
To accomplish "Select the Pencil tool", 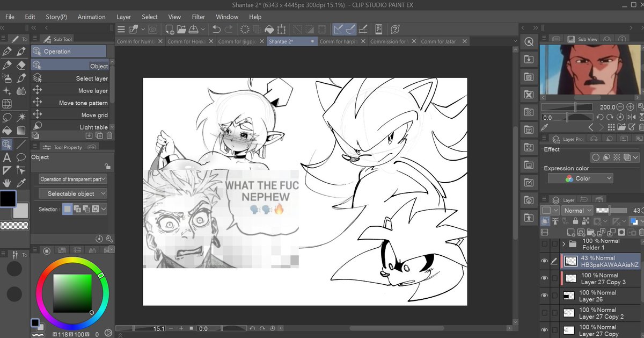I will pos(7,65).
